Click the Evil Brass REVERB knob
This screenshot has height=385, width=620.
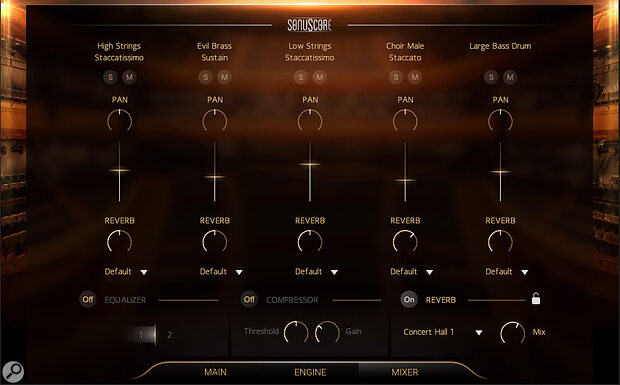click(x=215, y=242)
